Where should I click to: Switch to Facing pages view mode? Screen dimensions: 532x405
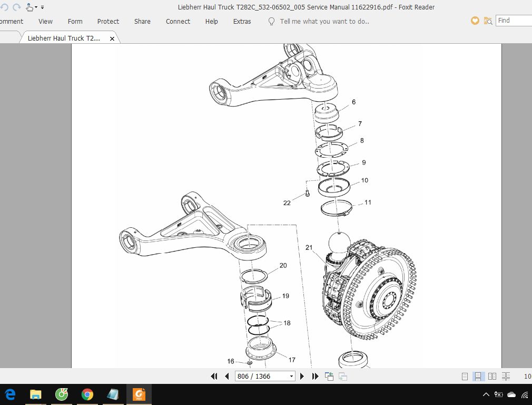point(492,376)
